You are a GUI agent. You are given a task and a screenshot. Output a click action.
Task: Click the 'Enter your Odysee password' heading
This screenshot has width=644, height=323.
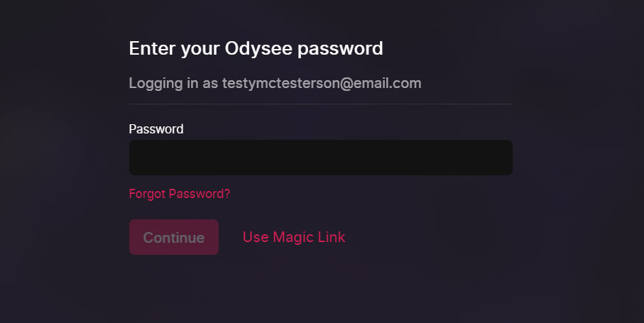pos(256,48)
